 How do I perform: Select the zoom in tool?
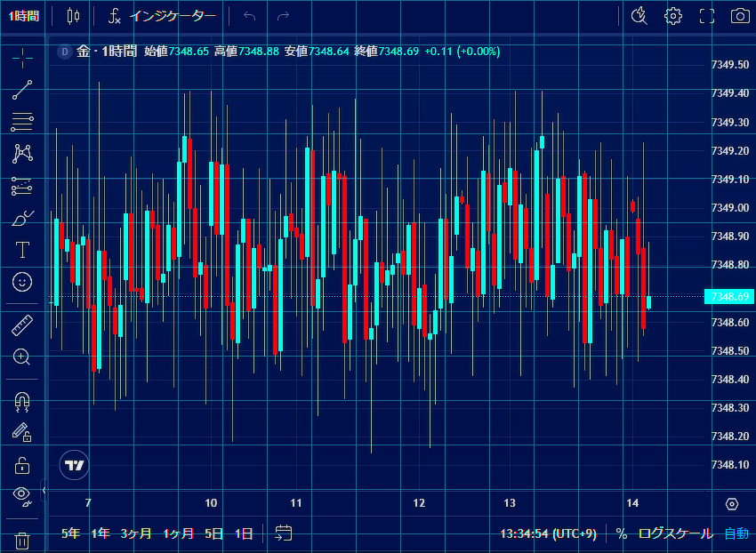coord(22,357)
